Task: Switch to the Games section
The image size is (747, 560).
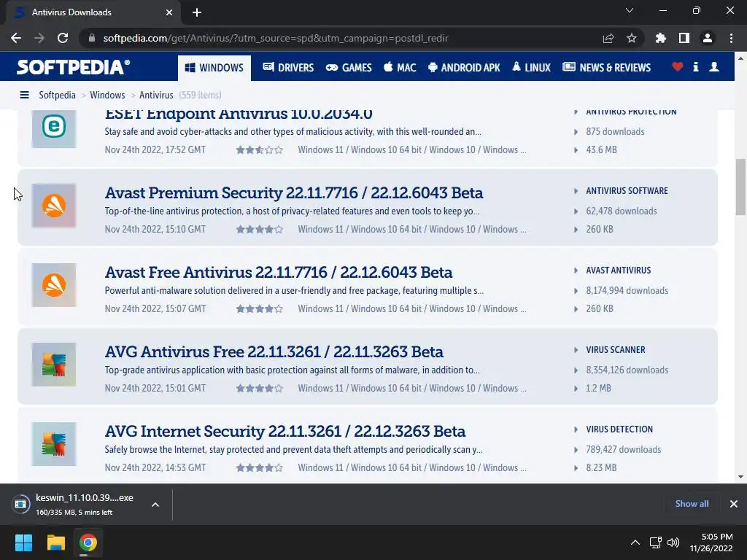Action: (349, 68)
